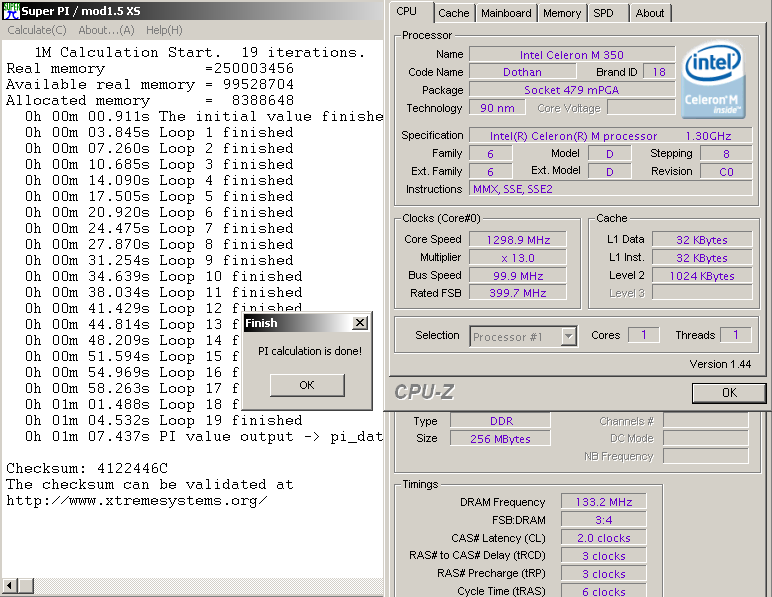Switch to the Memory tab

562,13
